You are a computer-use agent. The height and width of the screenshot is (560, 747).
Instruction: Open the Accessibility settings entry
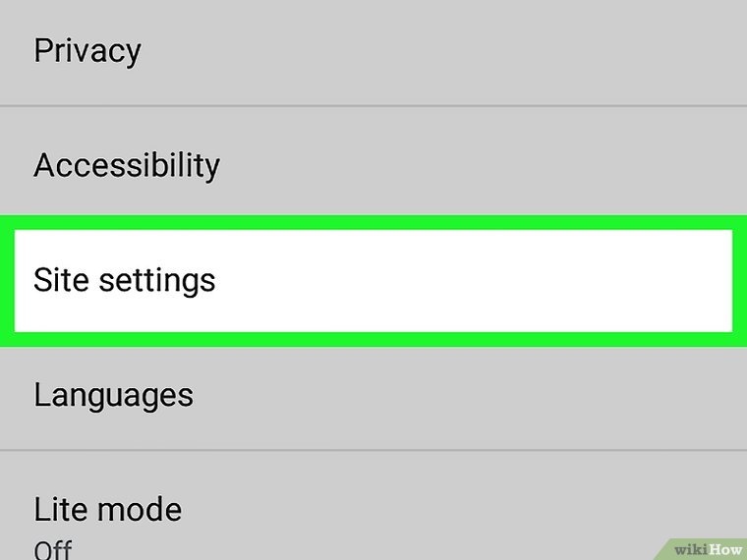[373, 165]
